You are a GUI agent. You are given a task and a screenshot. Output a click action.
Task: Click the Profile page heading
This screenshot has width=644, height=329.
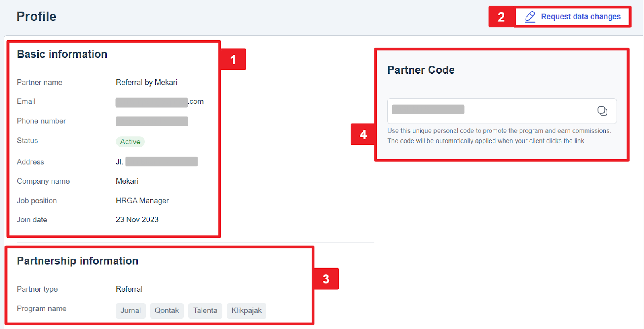point(36,17)
